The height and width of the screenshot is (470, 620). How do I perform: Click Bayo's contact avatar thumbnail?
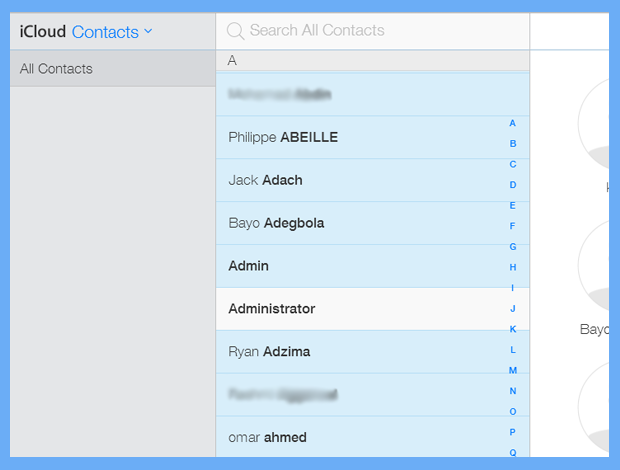597,265
